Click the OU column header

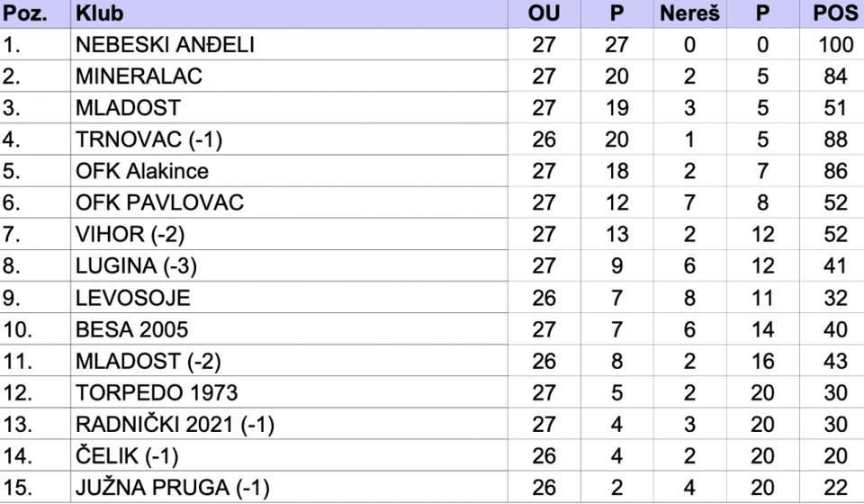tap(544, 13)
